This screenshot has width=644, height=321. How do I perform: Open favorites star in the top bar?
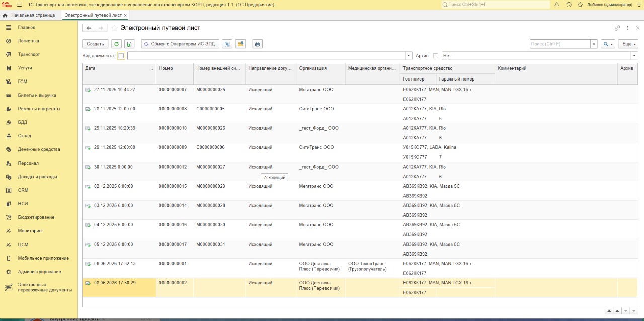pos(580,4)
